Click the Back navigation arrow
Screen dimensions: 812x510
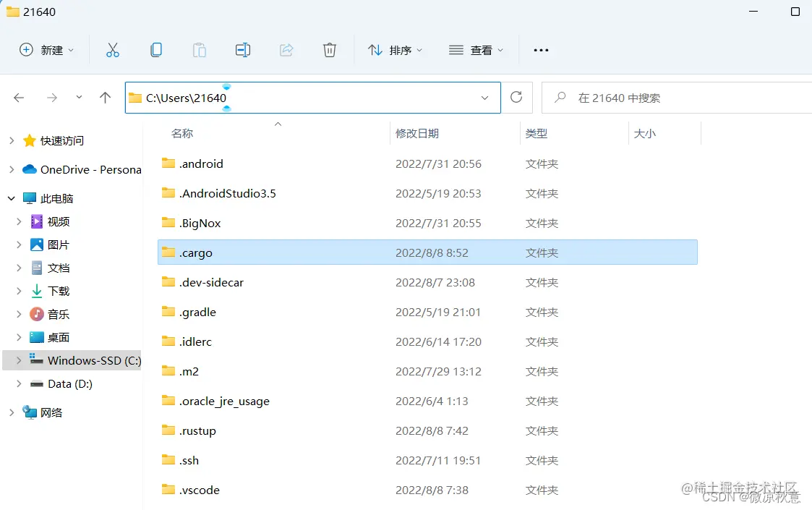click(x=19, y=97)
